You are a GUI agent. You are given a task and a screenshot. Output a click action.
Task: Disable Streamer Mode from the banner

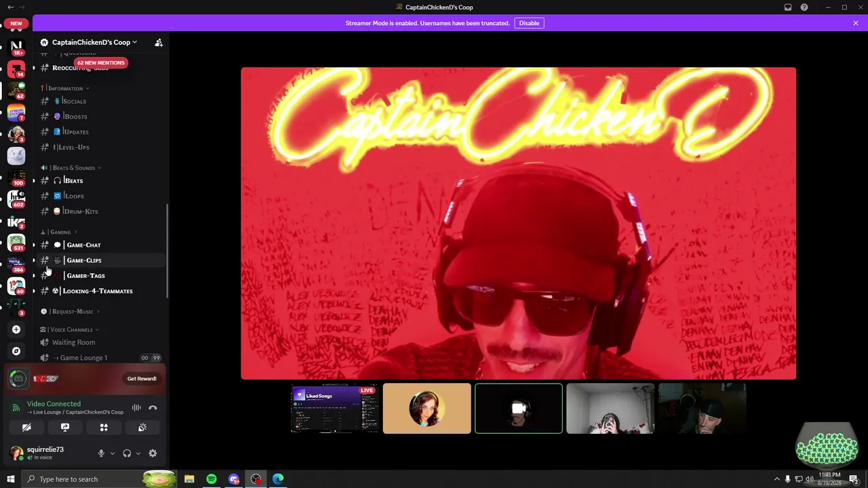click(529, 23)
